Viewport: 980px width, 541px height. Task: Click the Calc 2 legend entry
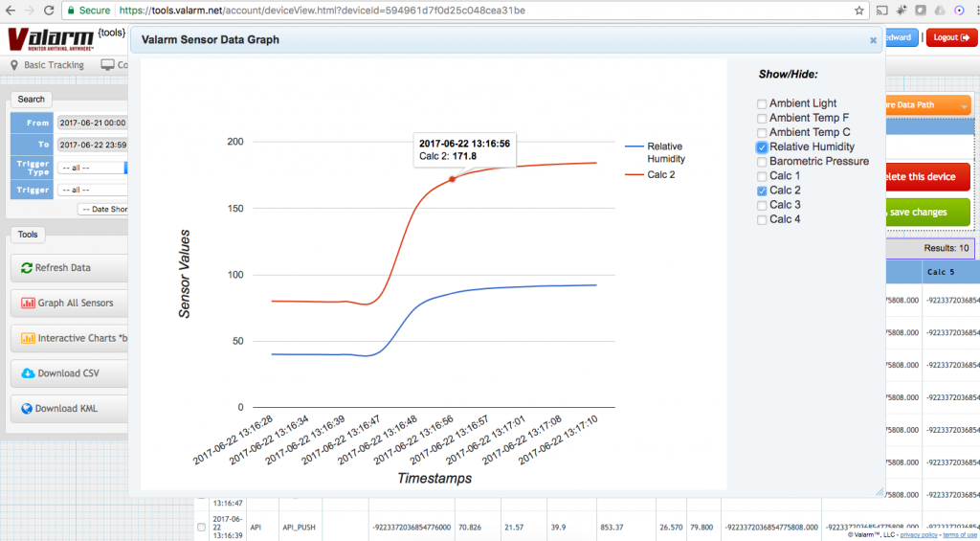point(650,175)
